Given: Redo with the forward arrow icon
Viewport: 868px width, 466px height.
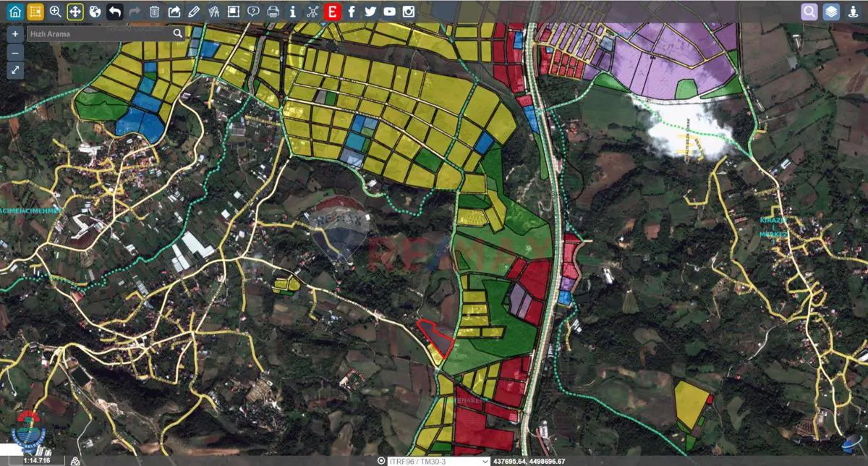Looking at the screenshot, I should [135, 12].
